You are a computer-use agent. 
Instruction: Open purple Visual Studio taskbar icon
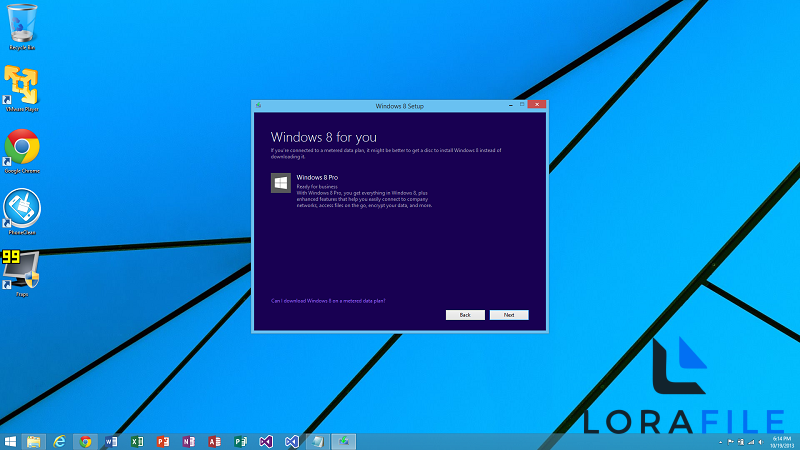coord(266,441)
